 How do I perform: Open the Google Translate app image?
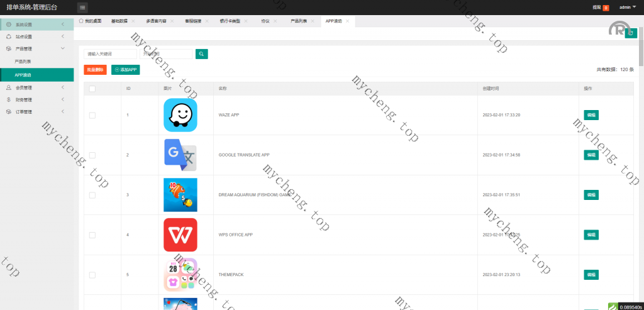point(180,155)
